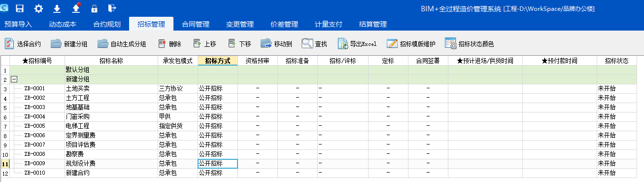Select ZB-0003 bid number
Image resolution: width=644 pixels, height=182 pixels.
tap(34, 108)
